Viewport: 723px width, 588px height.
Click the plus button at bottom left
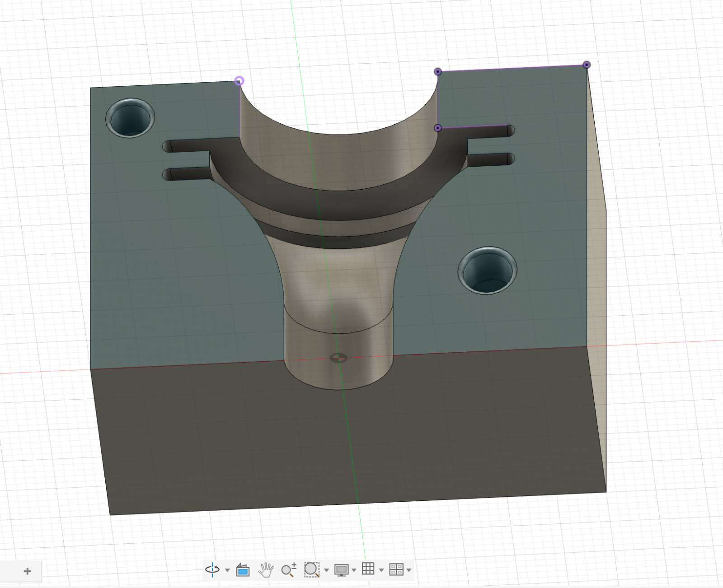(27, 571)
